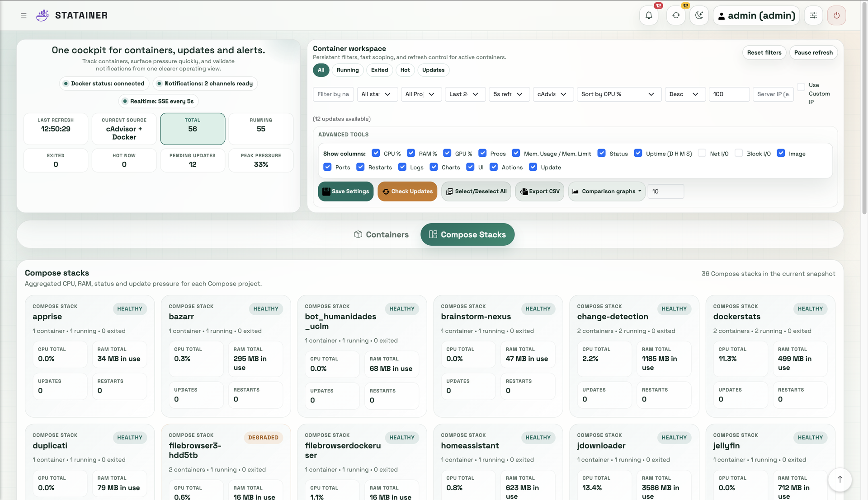Enable Block I/O column checkbox
Viewport: 868px width, 500px height.
point(739,153)
